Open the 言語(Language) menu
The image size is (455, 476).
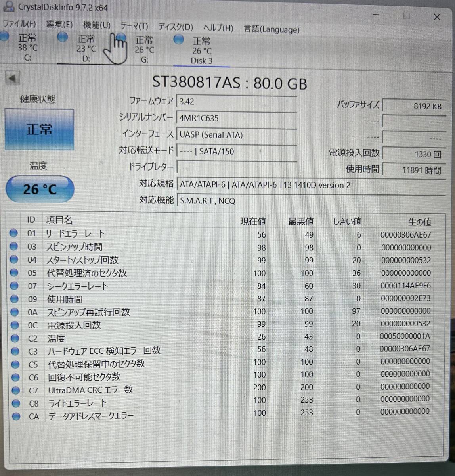(x=271, y=29)
